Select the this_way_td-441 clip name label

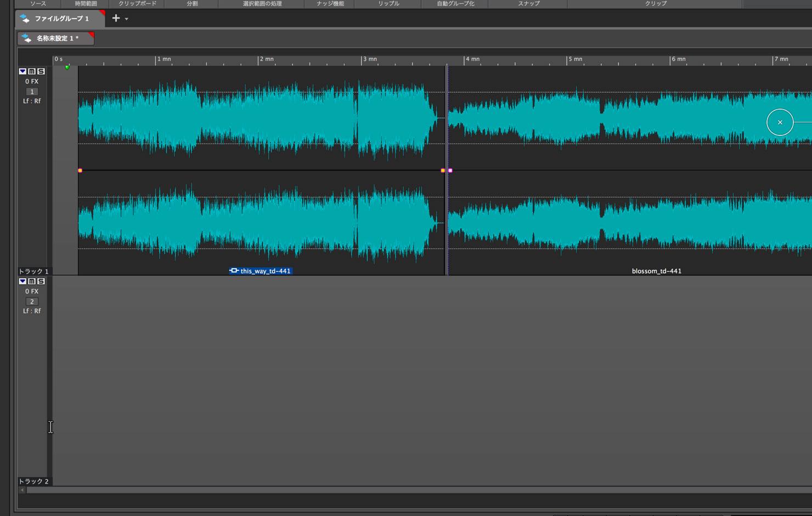point(266,271)
